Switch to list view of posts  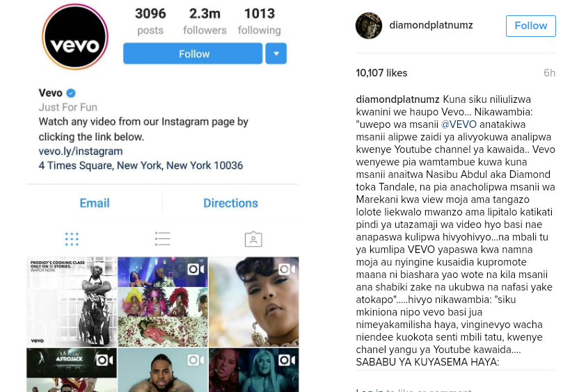coord(163,239)
